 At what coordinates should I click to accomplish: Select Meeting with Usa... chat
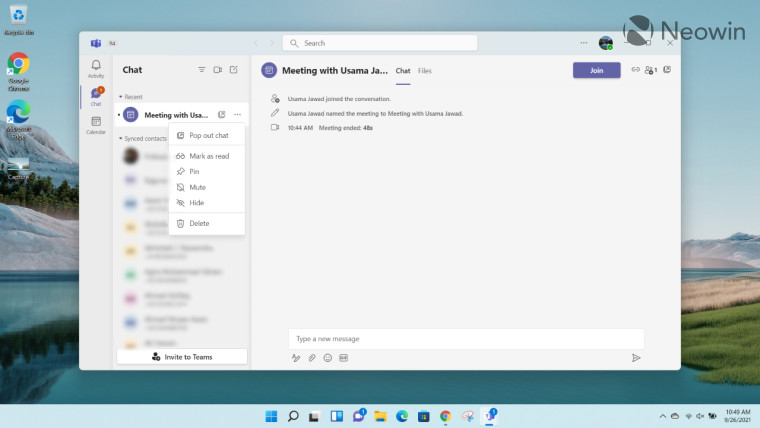(x=181, y=115)
